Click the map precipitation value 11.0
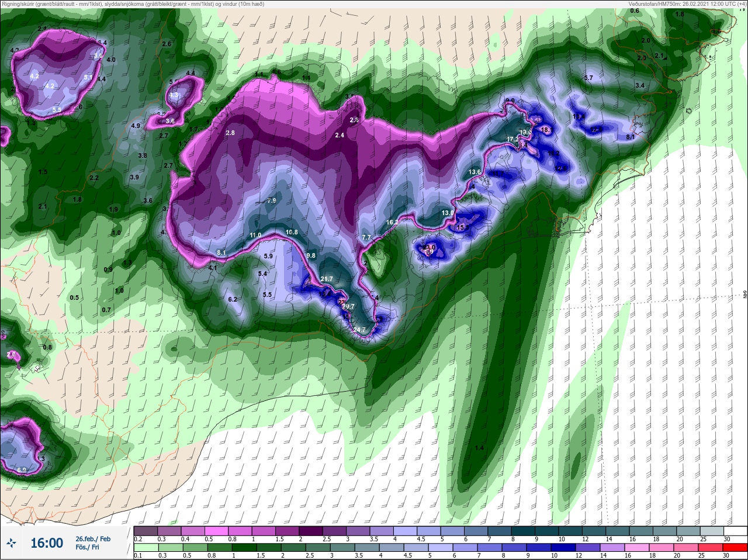748x560 pixels. (255, 235)
